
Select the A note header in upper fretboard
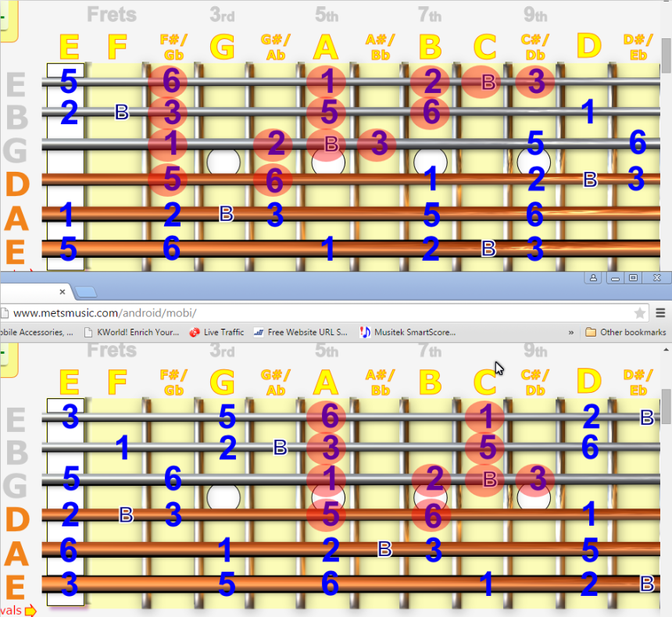click(326, 48)
